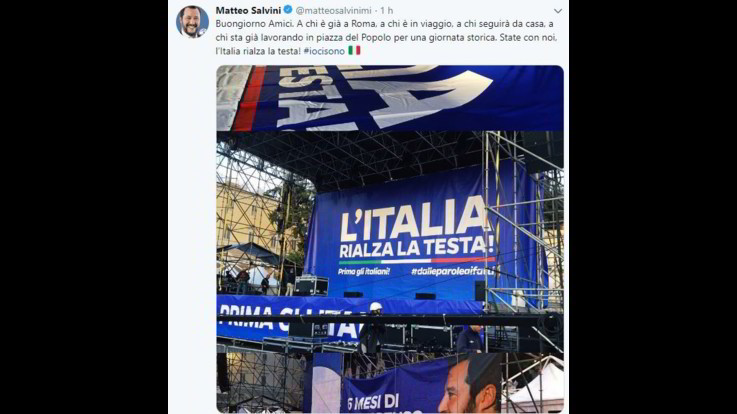Click the @matteosalvinimi handle
The height and width of the screenshot is (414, 737).
333,10
